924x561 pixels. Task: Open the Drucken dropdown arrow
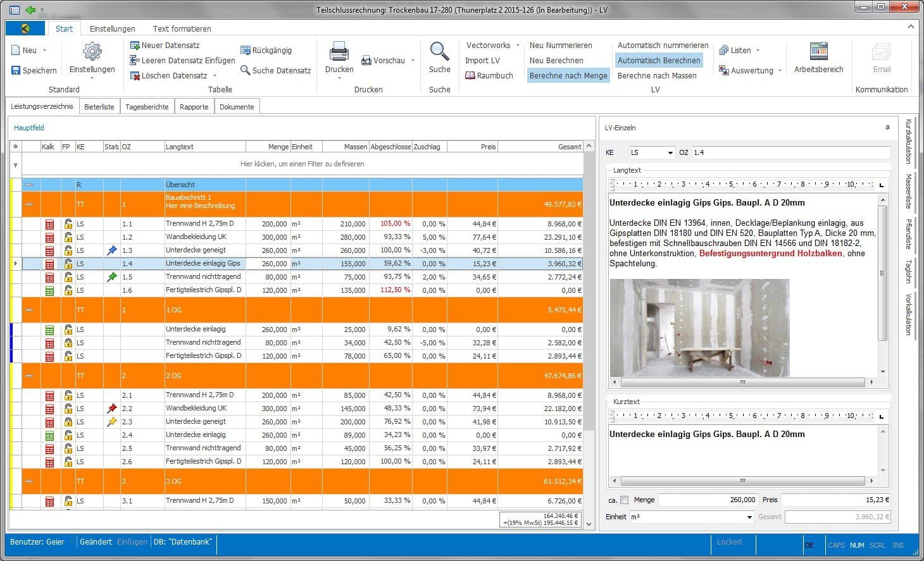coord(339,78)
